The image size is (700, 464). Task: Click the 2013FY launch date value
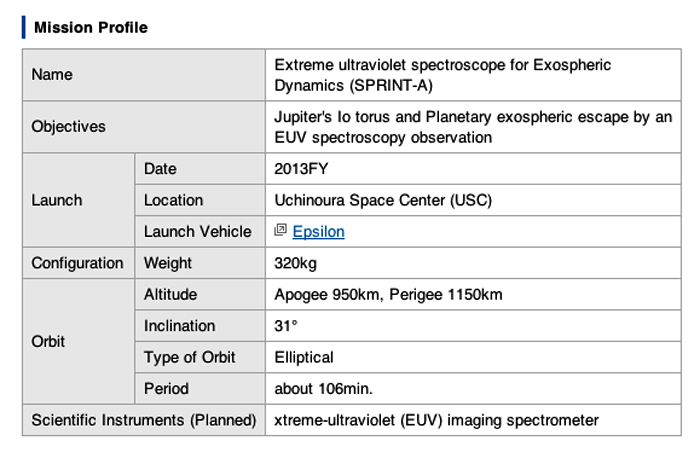(301, 169)
